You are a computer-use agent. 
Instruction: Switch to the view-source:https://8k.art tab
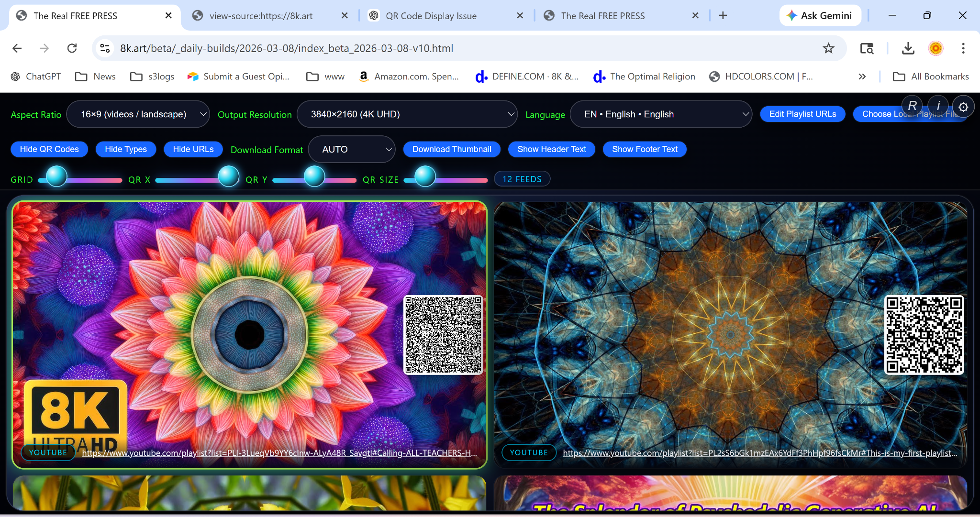261,16
